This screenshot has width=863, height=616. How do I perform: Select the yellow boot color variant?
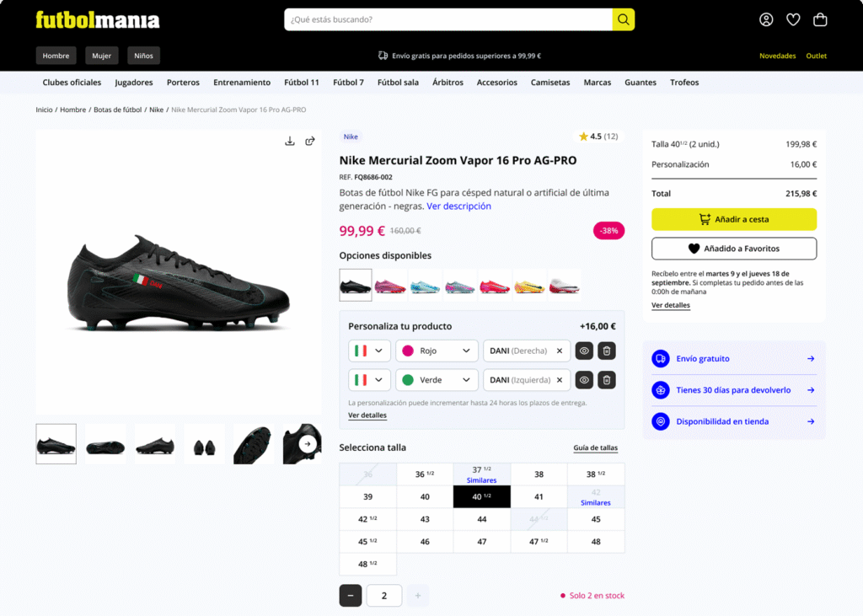530,286
